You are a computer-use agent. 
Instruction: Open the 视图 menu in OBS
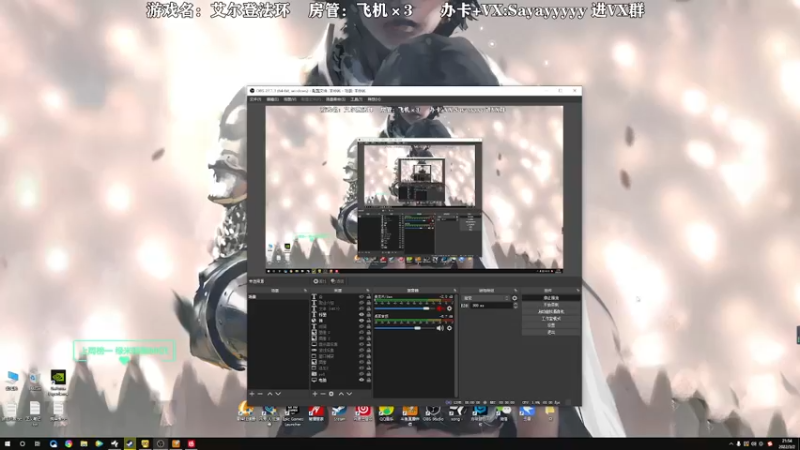pos(290,99)
